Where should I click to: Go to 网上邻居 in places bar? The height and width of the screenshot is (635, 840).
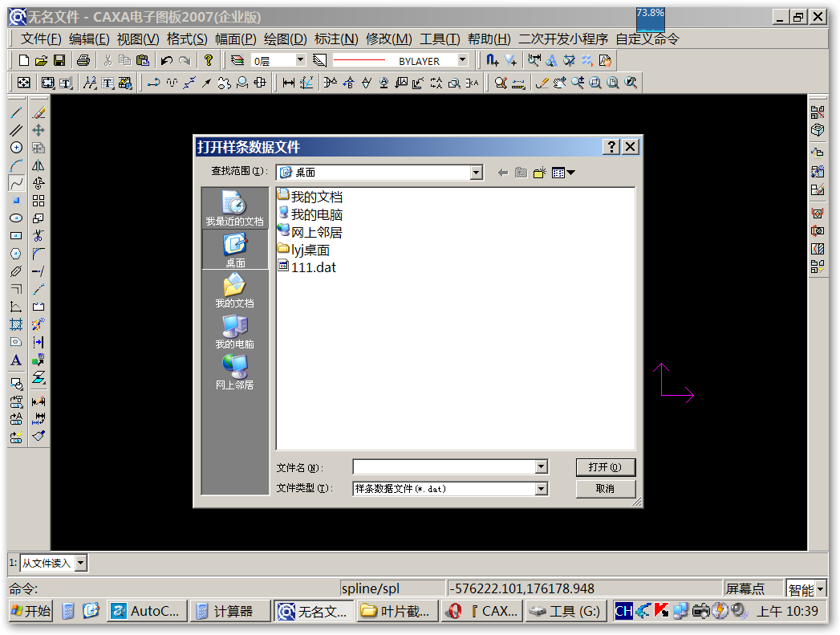point(234,372)
